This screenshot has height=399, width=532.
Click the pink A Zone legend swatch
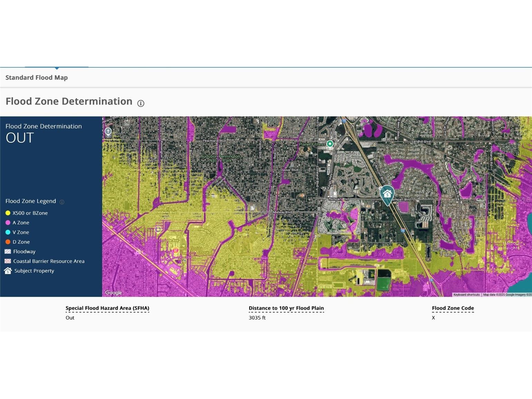tap(8, 223)
